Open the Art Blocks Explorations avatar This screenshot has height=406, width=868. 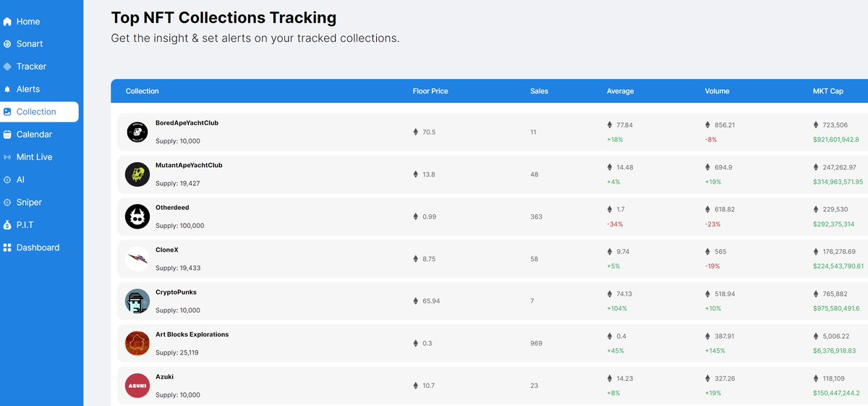137,344
